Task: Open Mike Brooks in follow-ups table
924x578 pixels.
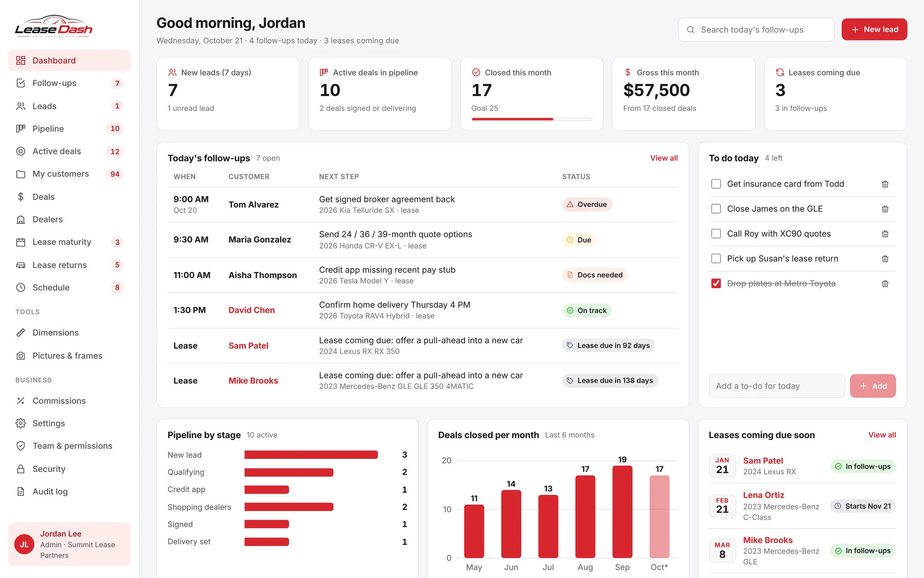Action: coord(253,381)
